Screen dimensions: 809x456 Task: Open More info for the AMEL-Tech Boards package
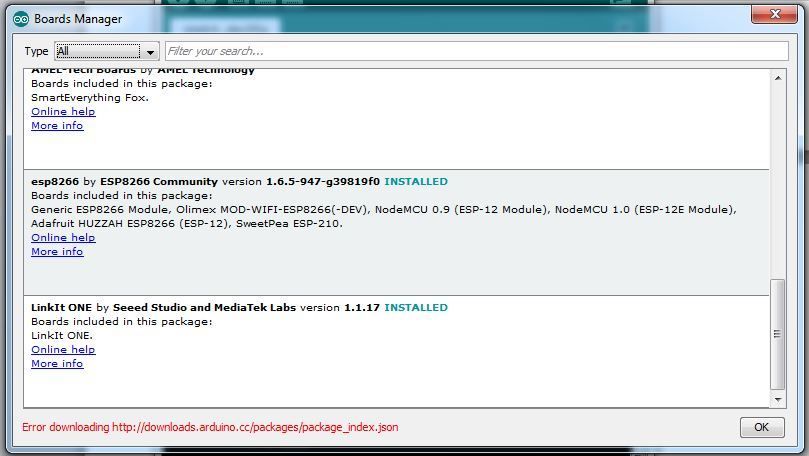(x=57, y=125)
